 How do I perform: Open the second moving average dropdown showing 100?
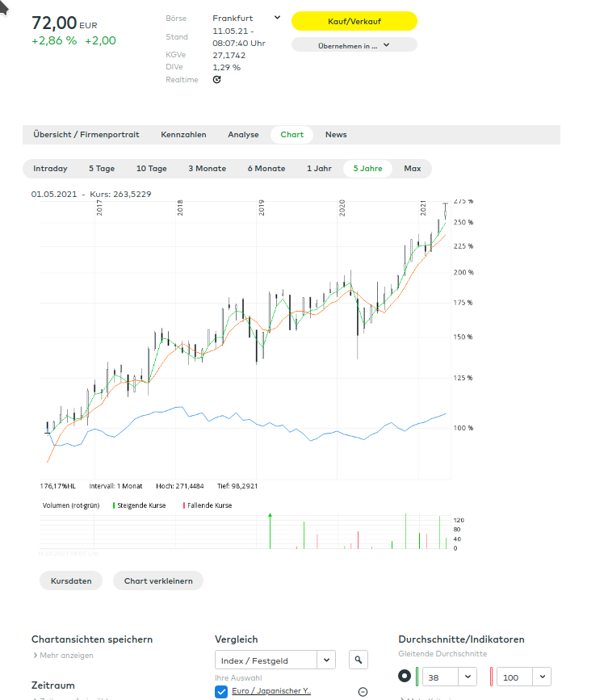tap(522, 677)
